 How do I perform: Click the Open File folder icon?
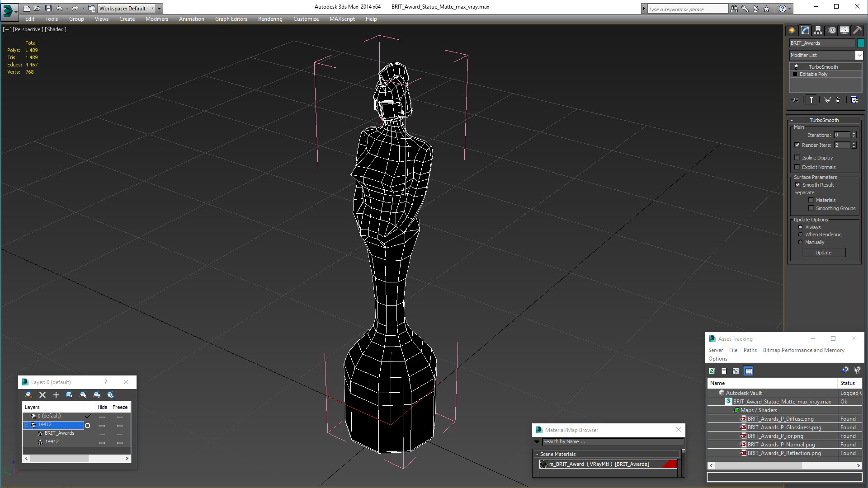point(38,8)
